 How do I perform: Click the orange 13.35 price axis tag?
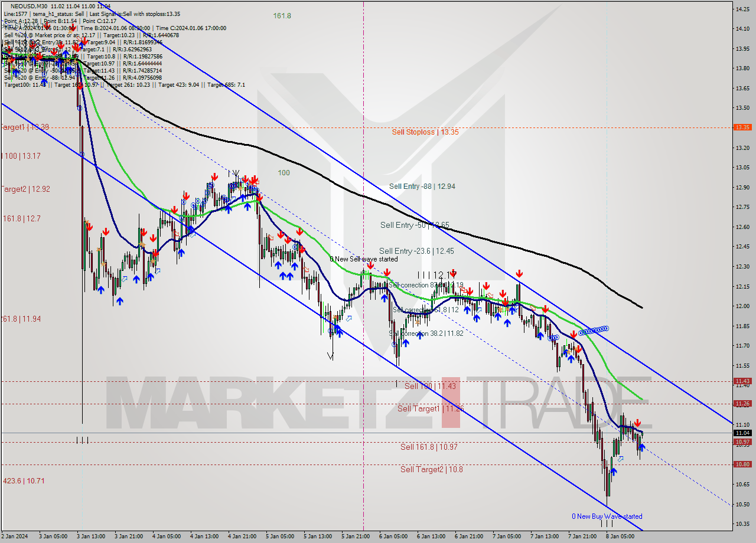tap(742, 127)
